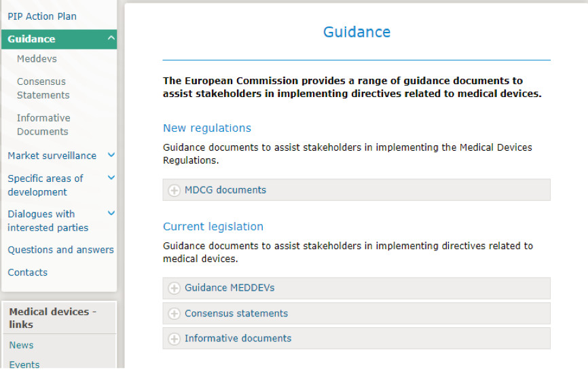Open Questions and answers page

point(60,250)
